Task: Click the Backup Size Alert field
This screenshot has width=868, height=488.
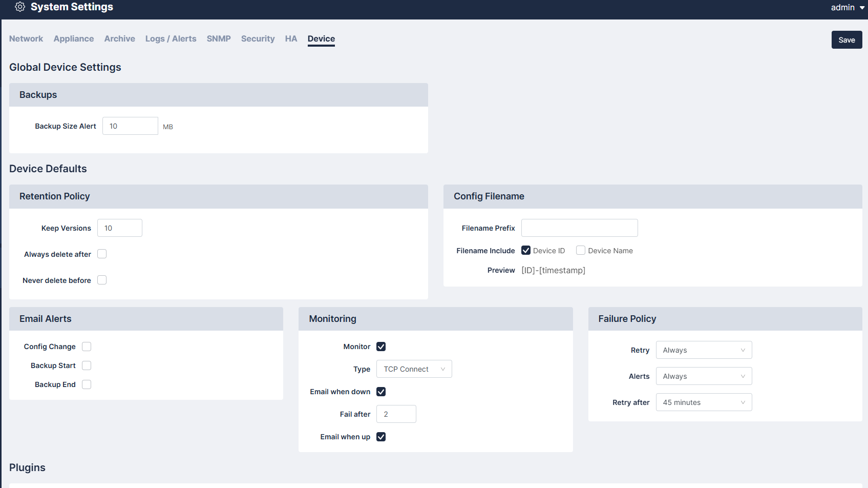Action: click(130, 126)
